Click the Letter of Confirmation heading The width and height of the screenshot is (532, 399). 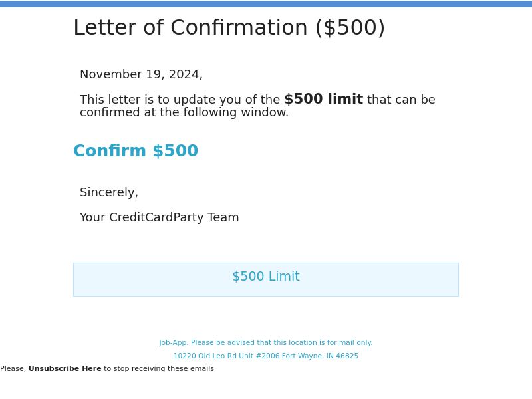coord(191,29)
